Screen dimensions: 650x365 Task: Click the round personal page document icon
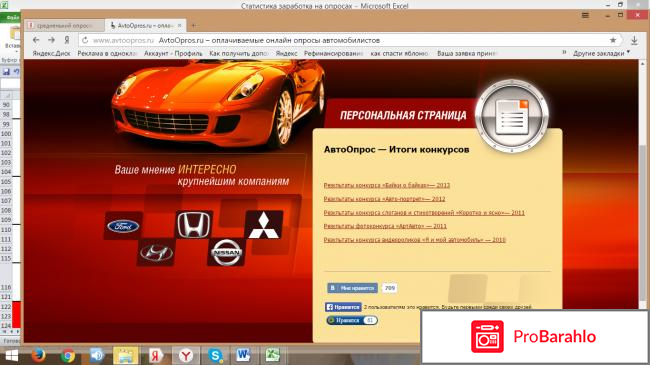pyautogui.click(x=512, y=116)
